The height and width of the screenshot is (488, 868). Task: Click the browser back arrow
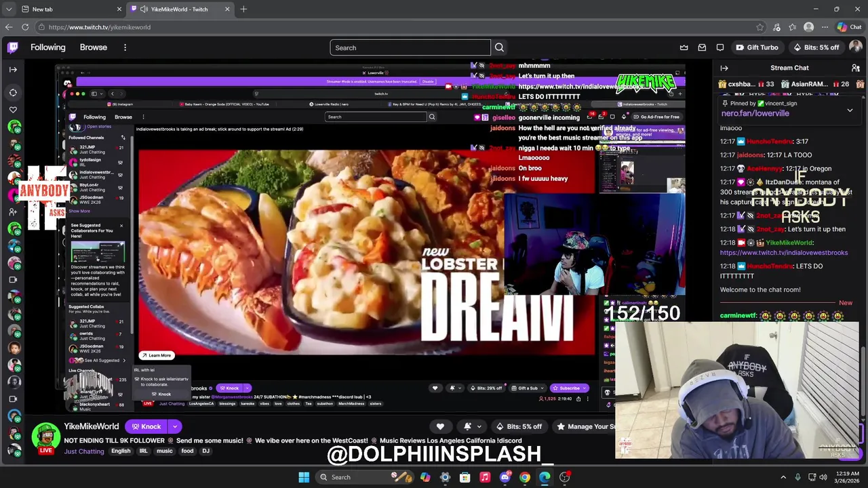[9, 27]
